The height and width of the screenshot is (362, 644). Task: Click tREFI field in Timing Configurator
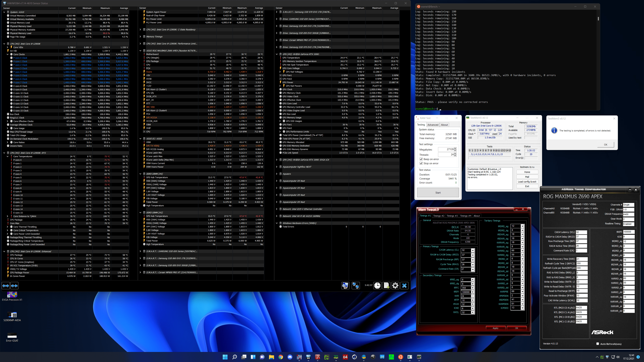629,232
